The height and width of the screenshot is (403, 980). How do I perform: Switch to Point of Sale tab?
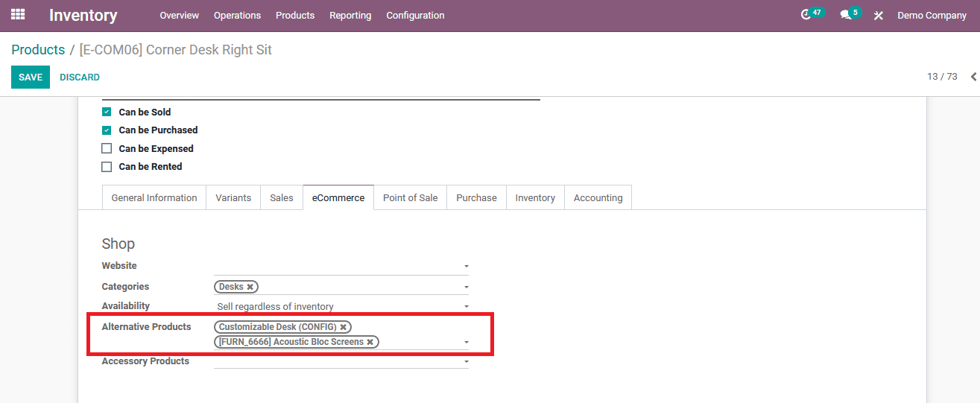tap(410, 197)
